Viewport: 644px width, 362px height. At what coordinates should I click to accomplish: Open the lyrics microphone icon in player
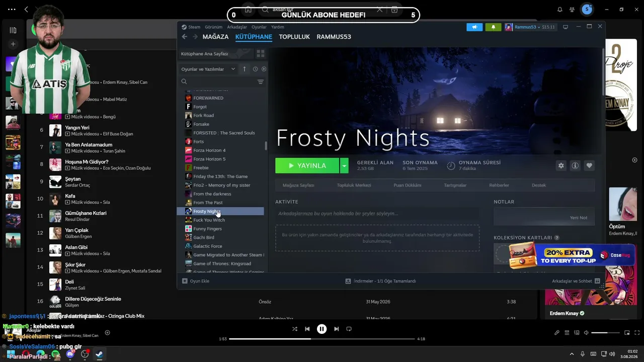(557, 332)
